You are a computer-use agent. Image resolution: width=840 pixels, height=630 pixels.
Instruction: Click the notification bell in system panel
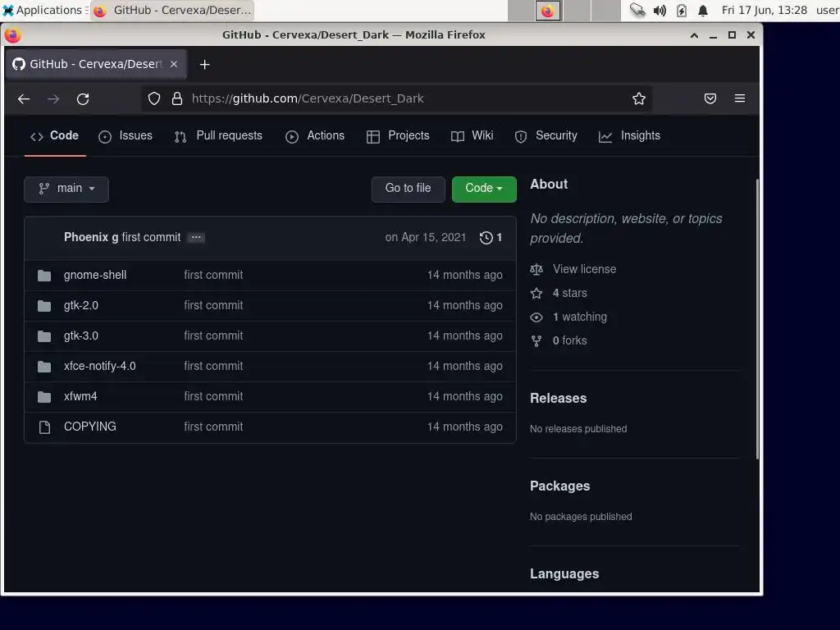(x=703, y=10)
